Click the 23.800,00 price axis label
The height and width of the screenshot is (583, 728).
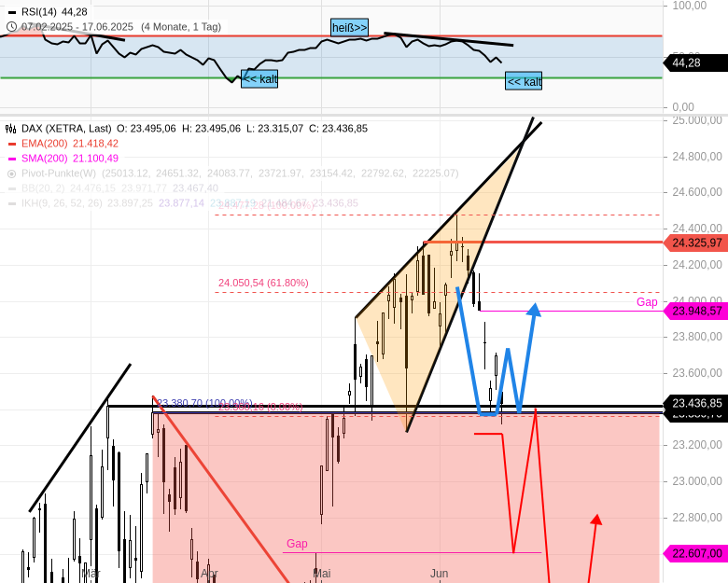coord(697,337)
